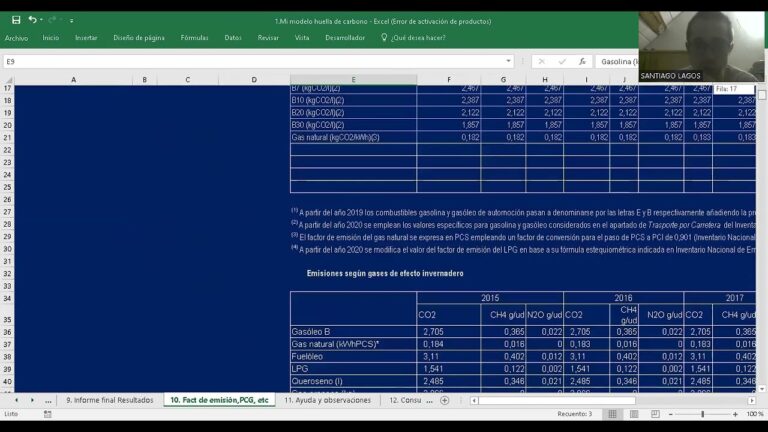
Task: Open the Customize Quick Access Toolbar dropdown
Action: 71,20
